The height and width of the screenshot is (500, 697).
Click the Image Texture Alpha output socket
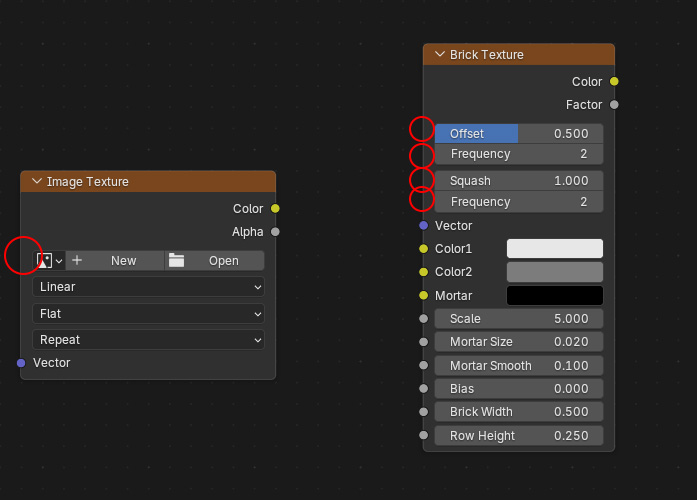click(275, 232)
